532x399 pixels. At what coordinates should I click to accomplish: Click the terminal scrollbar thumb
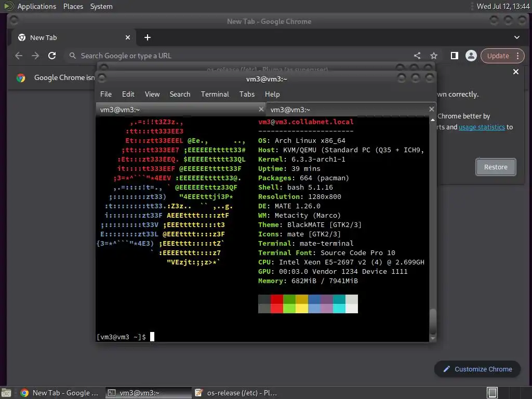click(x=433, y=321)
